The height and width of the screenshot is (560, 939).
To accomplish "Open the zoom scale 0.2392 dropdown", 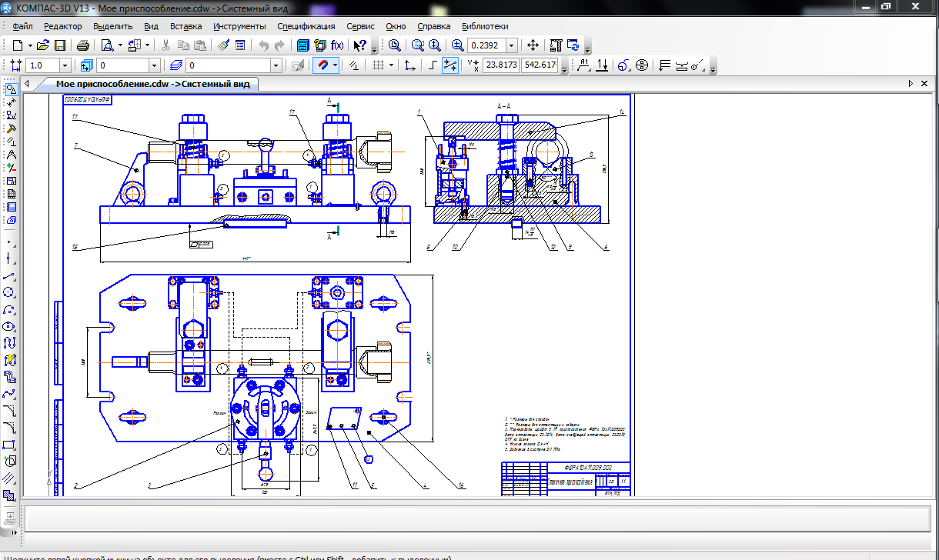I will click(x=511, y=45).
